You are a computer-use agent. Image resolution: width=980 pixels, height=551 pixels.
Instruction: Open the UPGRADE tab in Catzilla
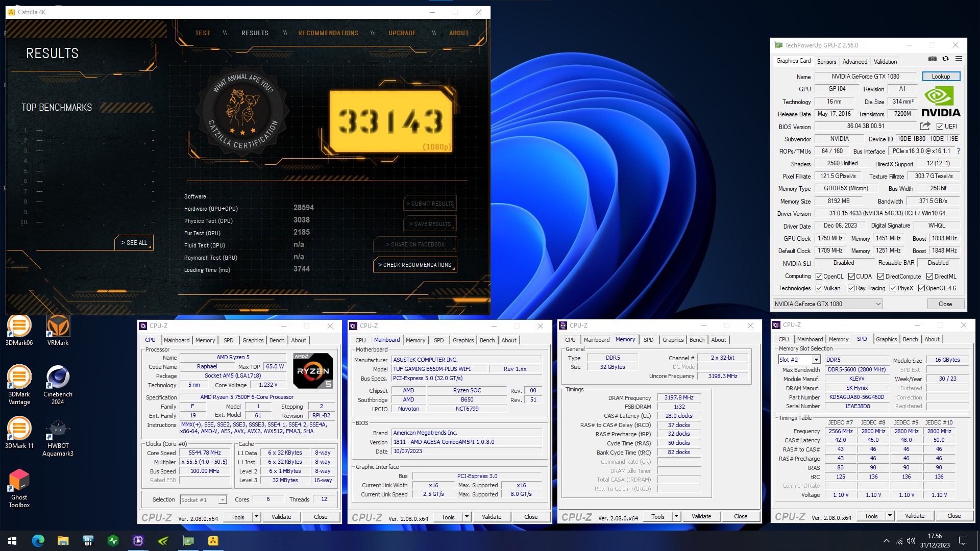(402, 33)
